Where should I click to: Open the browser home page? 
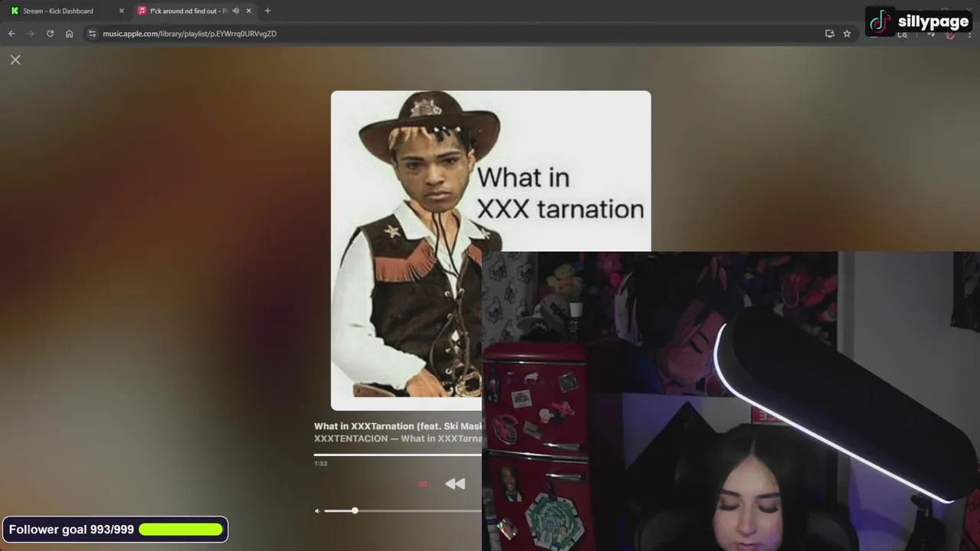69,34
